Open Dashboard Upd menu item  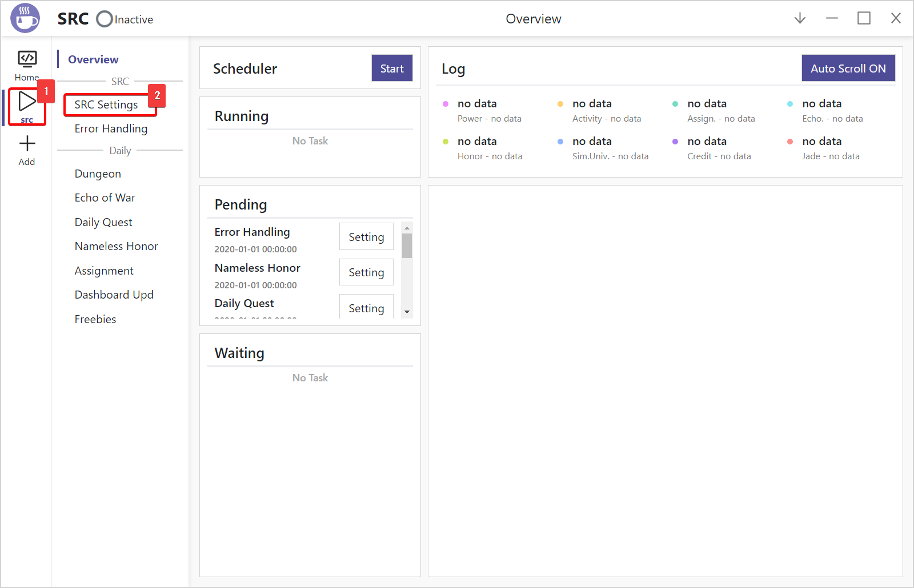point(114,295)
